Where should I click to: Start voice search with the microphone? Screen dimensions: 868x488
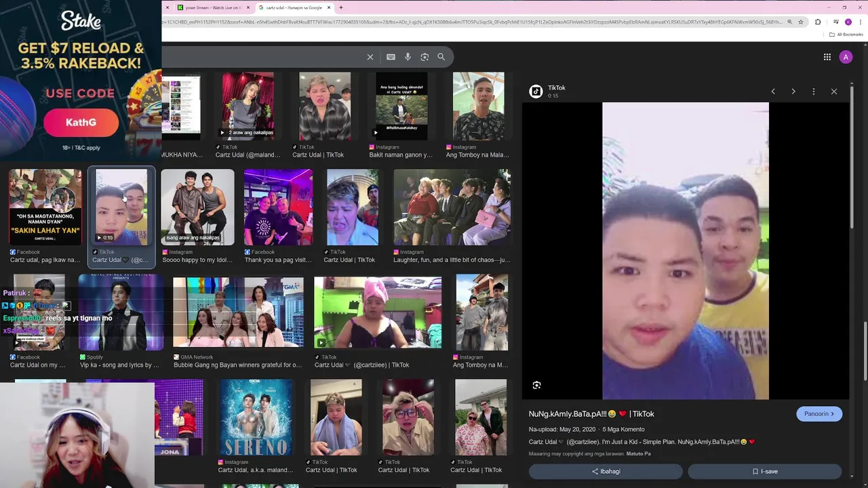(x=408, y=57)
